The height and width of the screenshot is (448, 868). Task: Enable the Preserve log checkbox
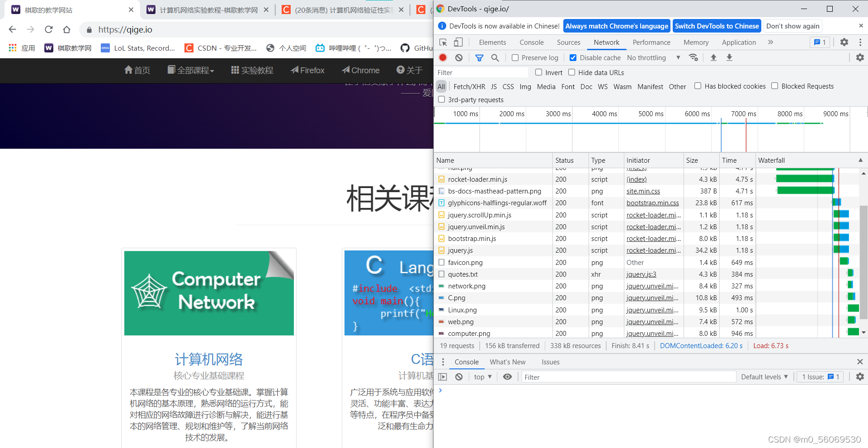coord(515,58)
